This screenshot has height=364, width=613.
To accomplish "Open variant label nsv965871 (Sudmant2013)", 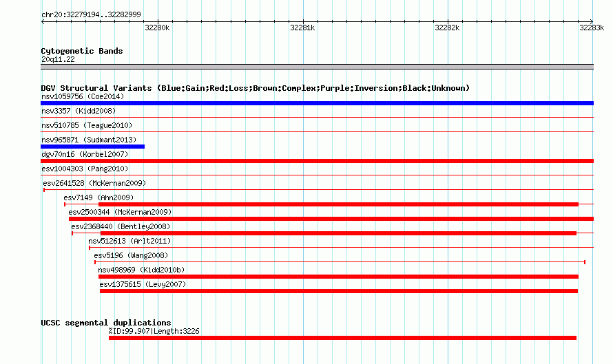I will click(89, 140).
